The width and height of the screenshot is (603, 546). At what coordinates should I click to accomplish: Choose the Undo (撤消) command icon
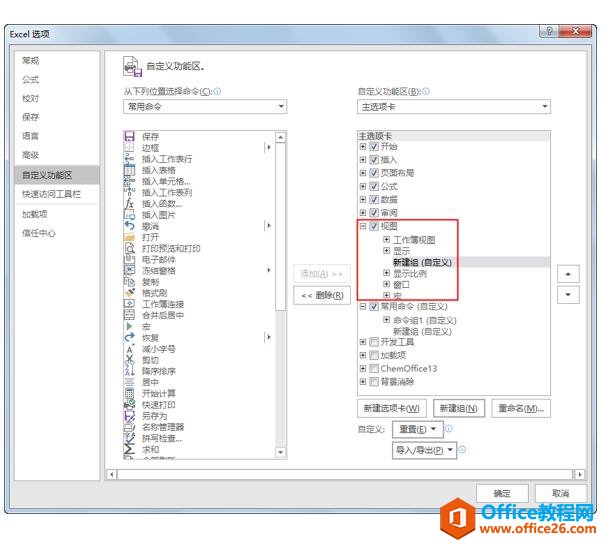point(129,226)
